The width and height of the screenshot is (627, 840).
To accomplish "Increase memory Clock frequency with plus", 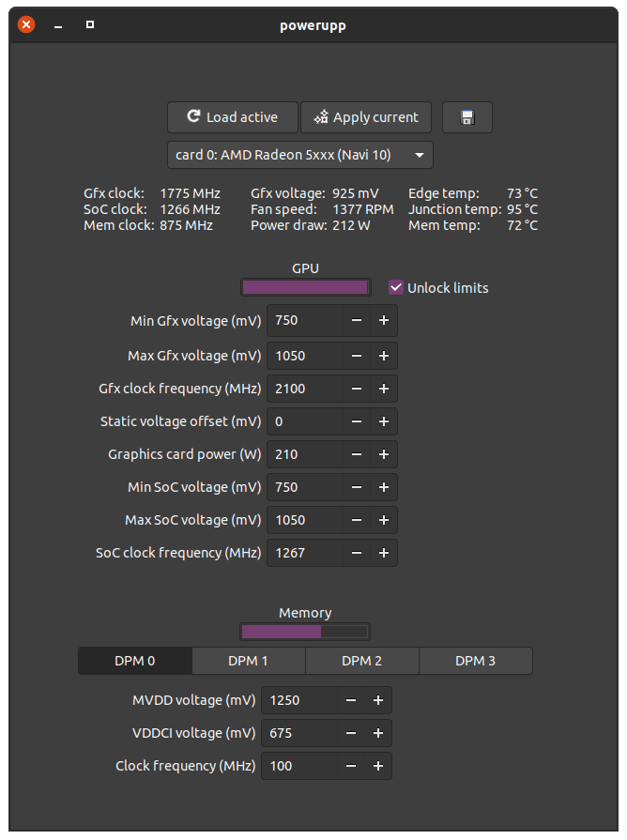I will tap(378, 766).
